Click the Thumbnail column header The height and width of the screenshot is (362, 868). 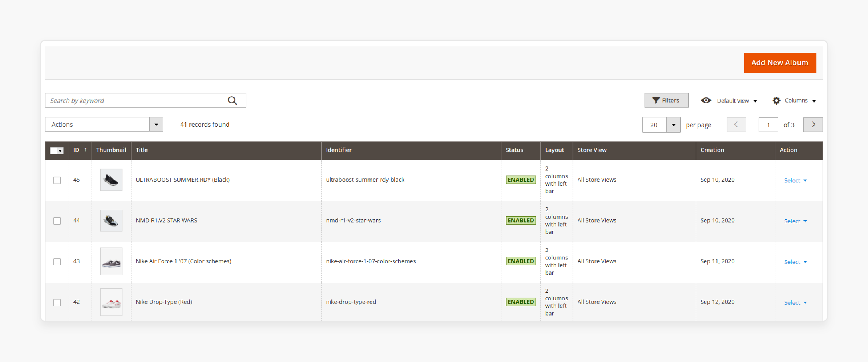[x=111, y=150]
